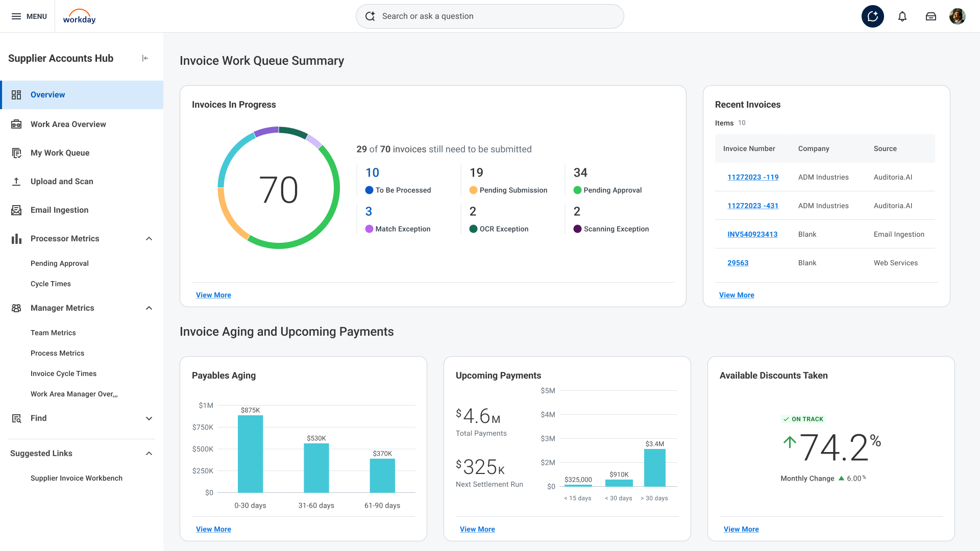
Task: Click View More under Payables Aging
Action: click(213, 529)
